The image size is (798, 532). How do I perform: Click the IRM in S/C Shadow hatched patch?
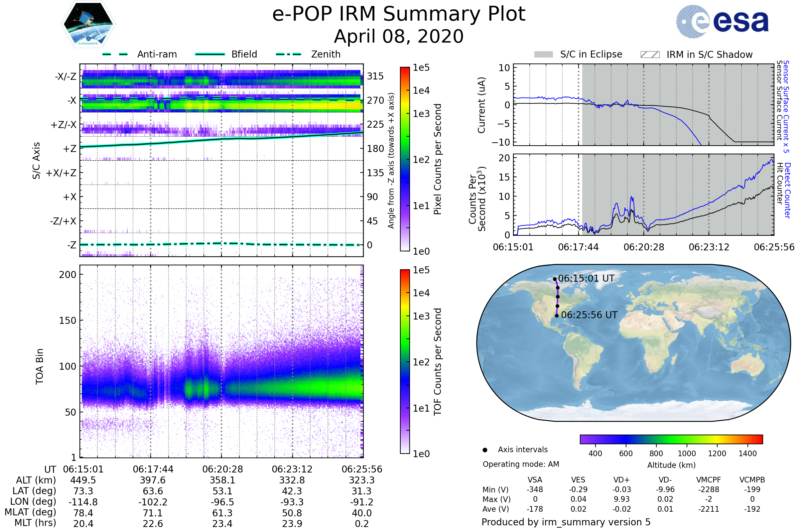[650, 55]
